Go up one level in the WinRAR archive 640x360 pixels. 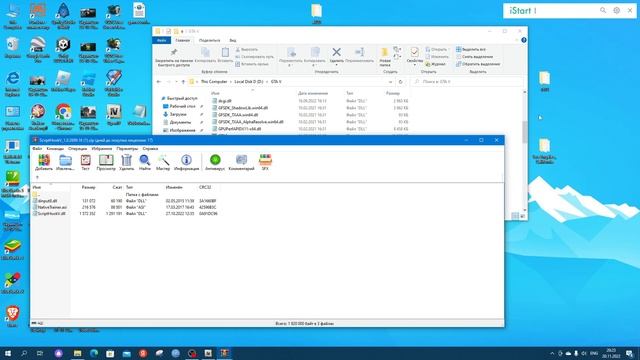tap(37, 178)
